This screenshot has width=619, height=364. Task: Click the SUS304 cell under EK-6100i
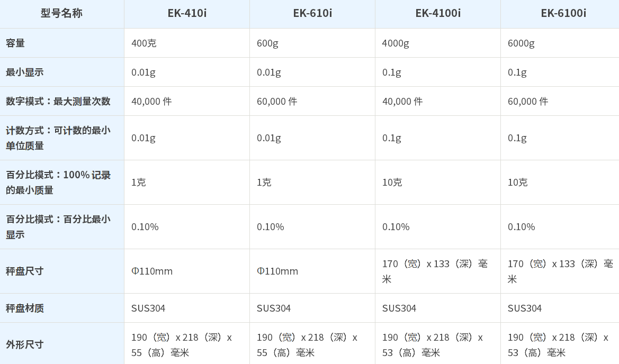[x=525, y=308]
